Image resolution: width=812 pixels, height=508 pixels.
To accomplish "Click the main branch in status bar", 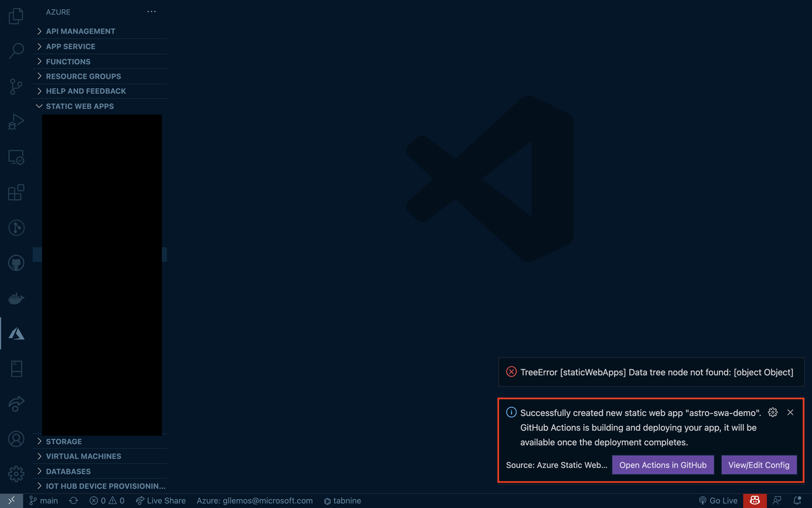I will click(x=44, y=500).
